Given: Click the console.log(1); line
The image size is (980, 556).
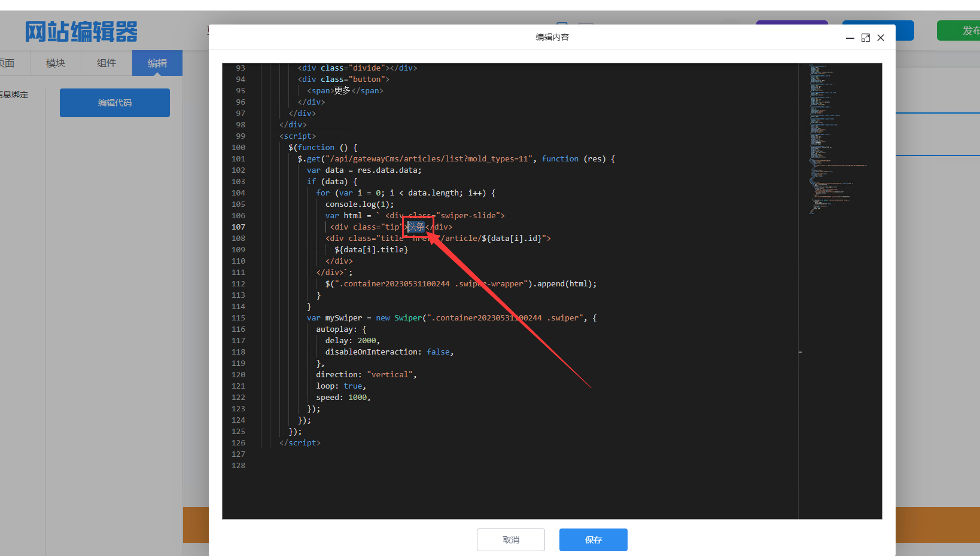Looking at the screenshot, I should [360, 204].
